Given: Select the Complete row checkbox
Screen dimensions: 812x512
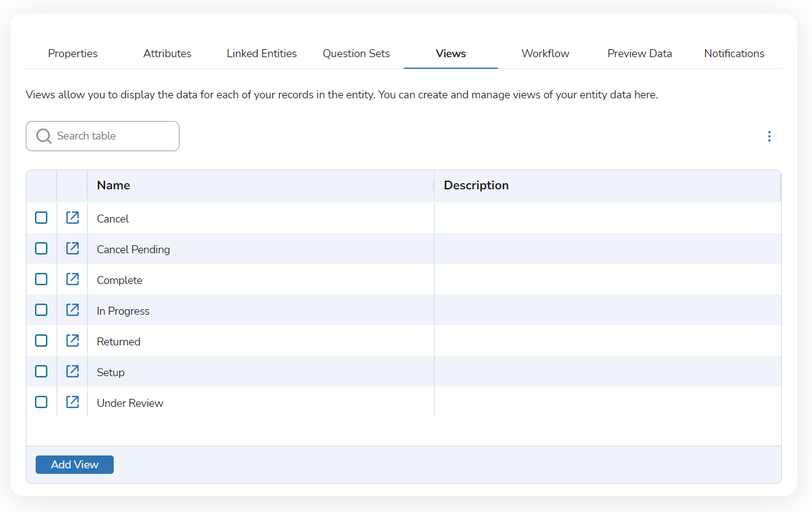Looking at the screenshot, I should pos(41,279).
